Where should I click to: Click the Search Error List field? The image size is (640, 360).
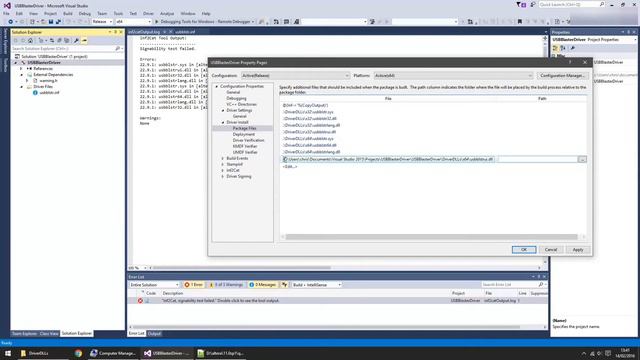(513, 284)
